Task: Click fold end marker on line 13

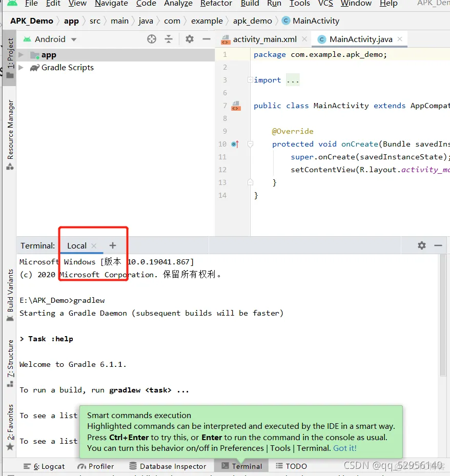Action: pos(250,182)
